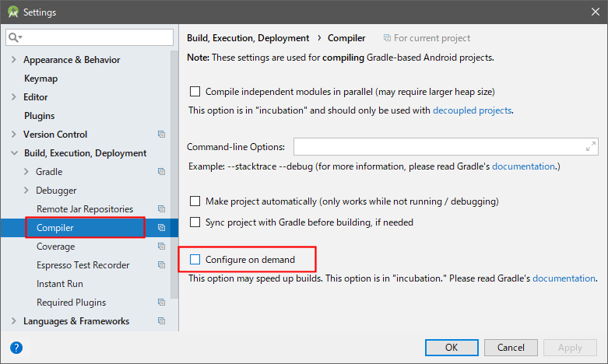The height and width of the screenshot is (364, 608).
Task: Click the search magnifier icon in settings
Action: click(14, 37)
